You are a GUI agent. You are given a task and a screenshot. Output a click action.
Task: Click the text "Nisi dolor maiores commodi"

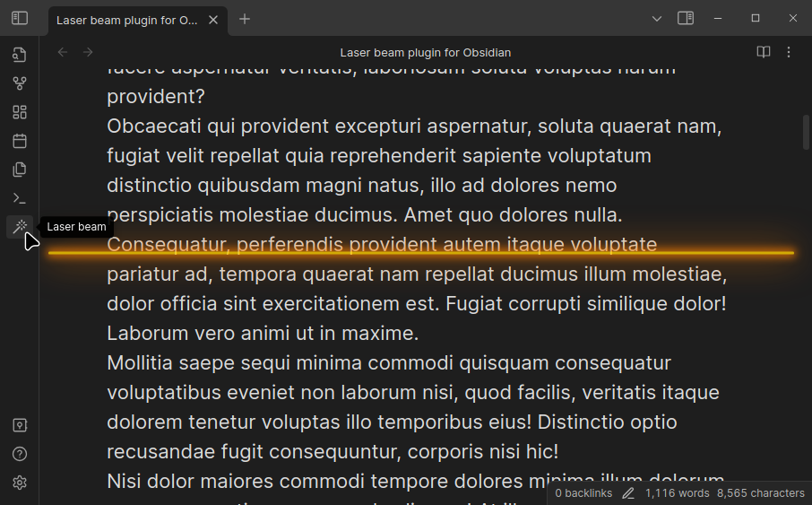coord(236,481)
